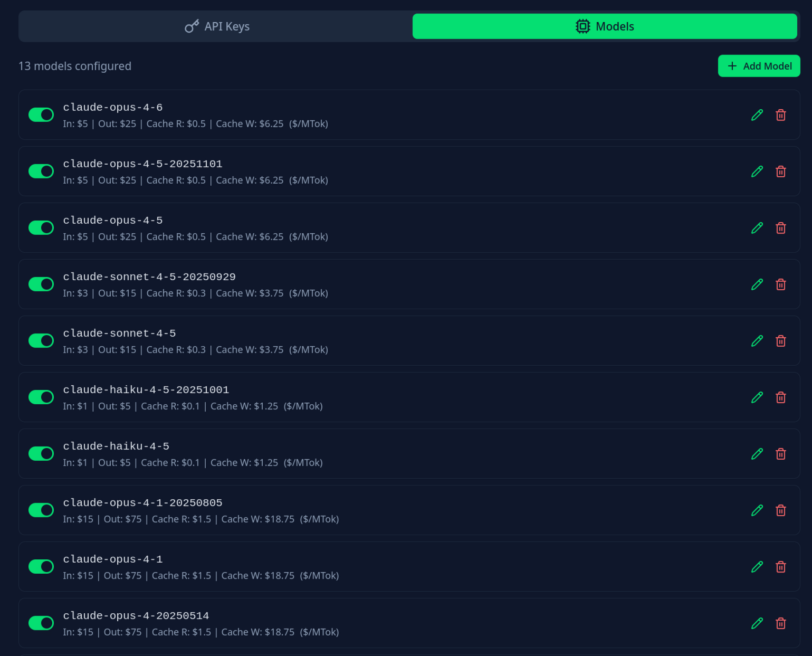812x656 pixels.
Task: Turn off the claude-haiku-4-5-20251001 switch
Action: [x=41, y=397]
